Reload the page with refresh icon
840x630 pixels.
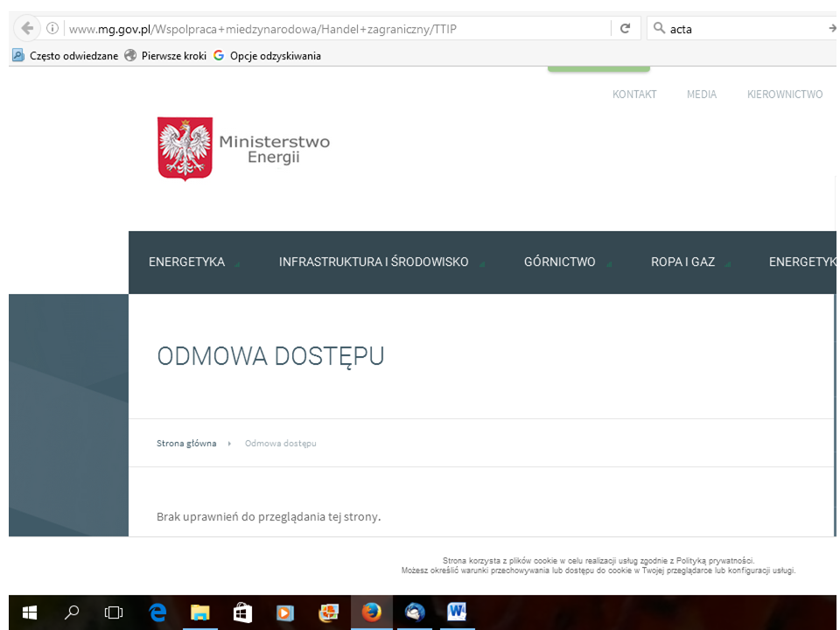pos(625,28)
